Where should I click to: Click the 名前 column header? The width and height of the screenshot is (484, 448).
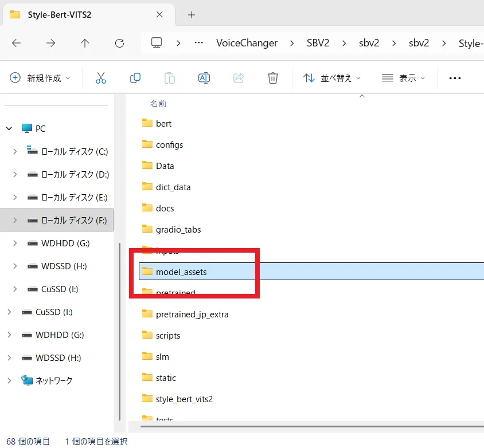pyautogui.click(x=158, y=104)
